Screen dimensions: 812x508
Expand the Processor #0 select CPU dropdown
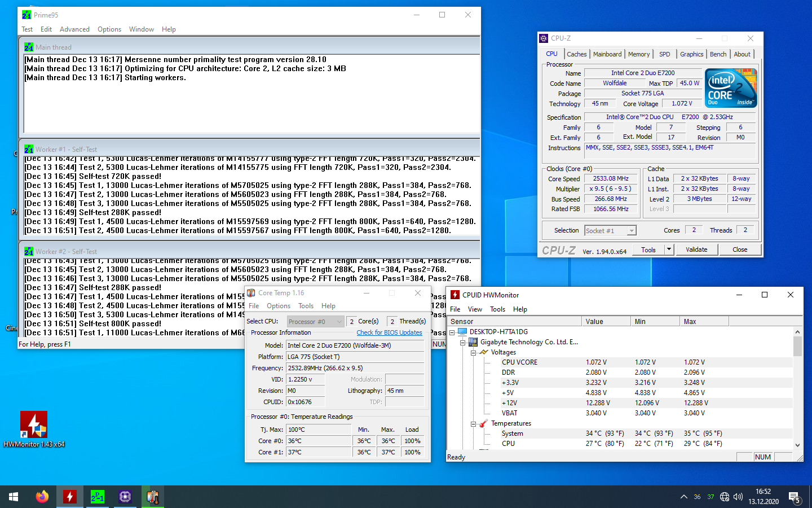tap(339, 322)
